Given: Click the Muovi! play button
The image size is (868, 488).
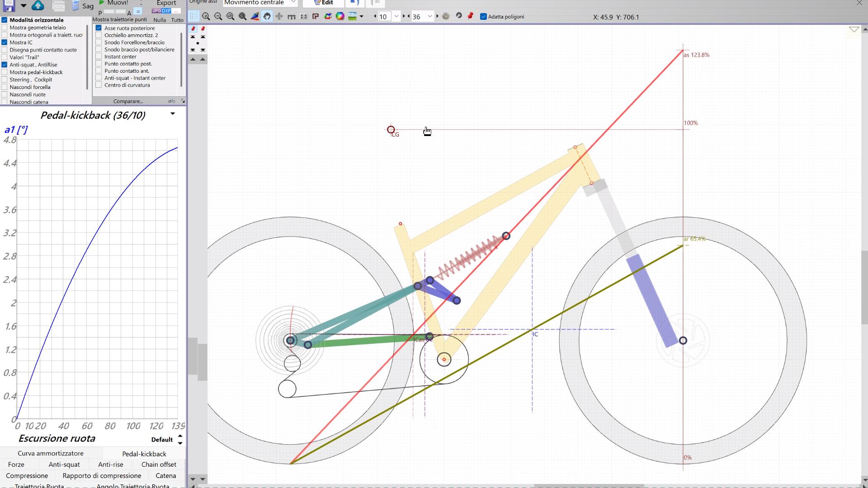Looking at the screenshot, I should (x=114, y=3).
